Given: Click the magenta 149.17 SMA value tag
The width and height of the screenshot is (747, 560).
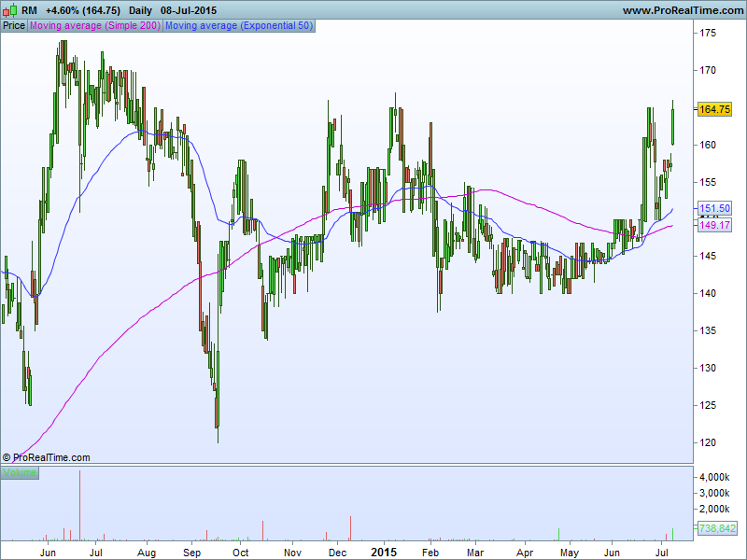Looking at the screenshot, I should [x=714, y=226].
